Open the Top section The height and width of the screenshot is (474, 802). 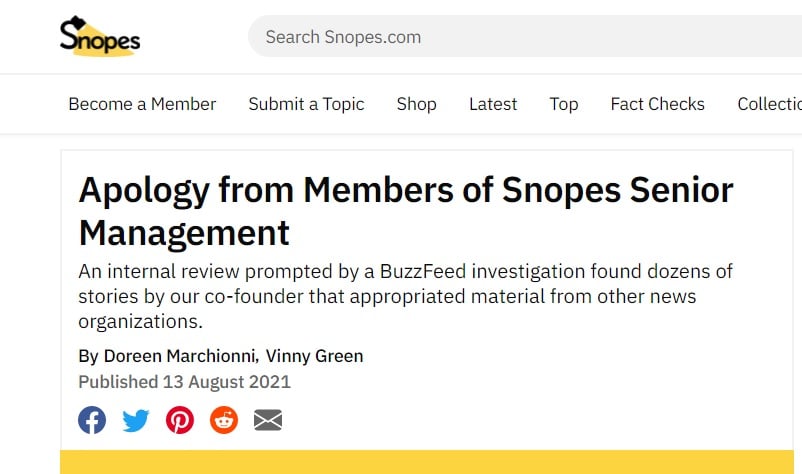pyautogui.click(x=564, y=104)
